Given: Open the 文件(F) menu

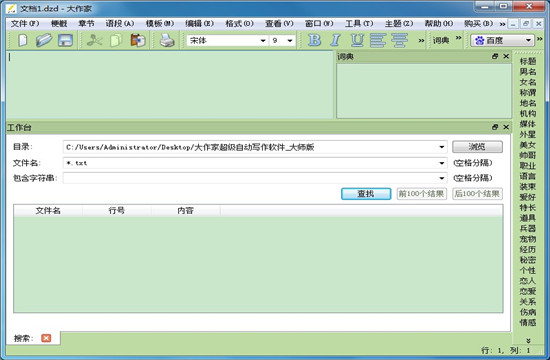Looking at the screenshot, I should pos(25,24).
